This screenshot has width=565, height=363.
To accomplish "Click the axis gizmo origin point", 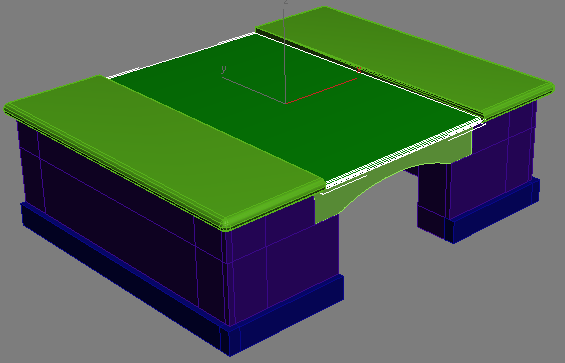I will (x=286, y=103).
